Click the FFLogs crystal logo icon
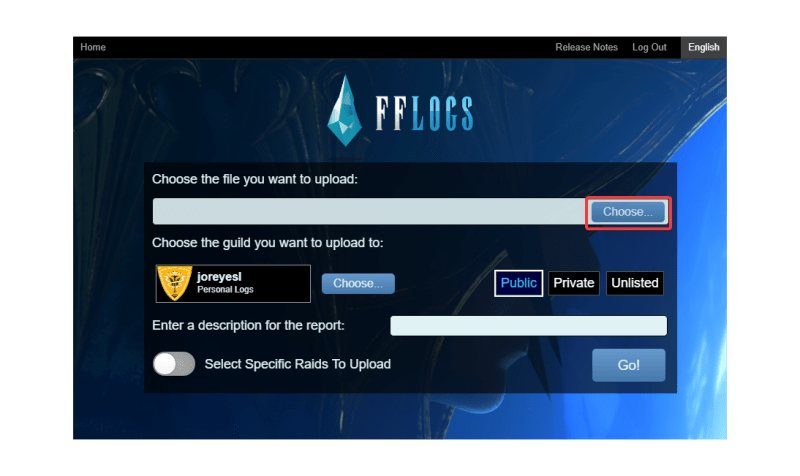800x476 pixels. (344, 110)
